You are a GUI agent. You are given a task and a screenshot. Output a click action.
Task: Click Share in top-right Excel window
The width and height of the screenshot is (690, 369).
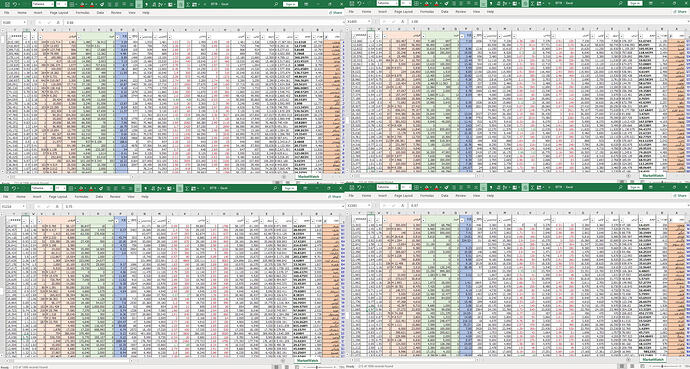681,11
